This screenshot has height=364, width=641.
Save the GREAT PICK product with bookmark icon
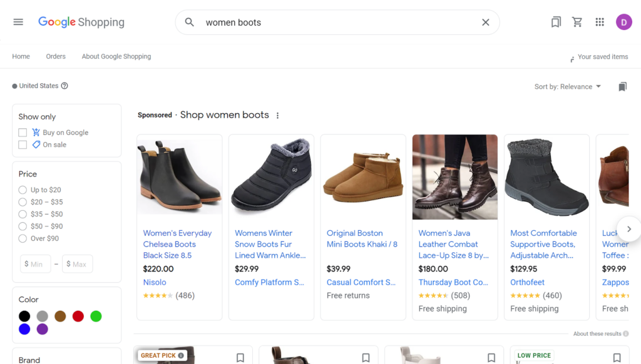tap(240, 358)
